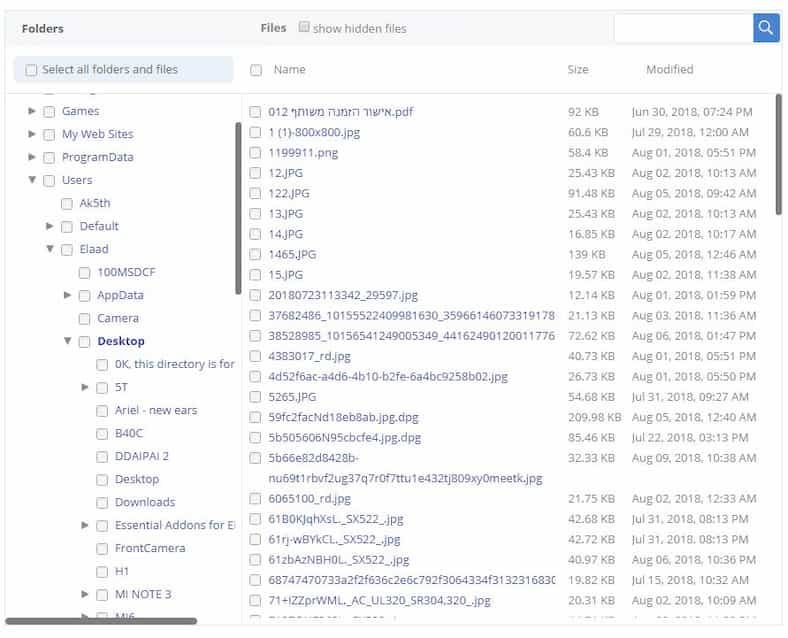Screen dimensions: 788x638
Task: Check Select all folders and files
Action: click(31, 70)
